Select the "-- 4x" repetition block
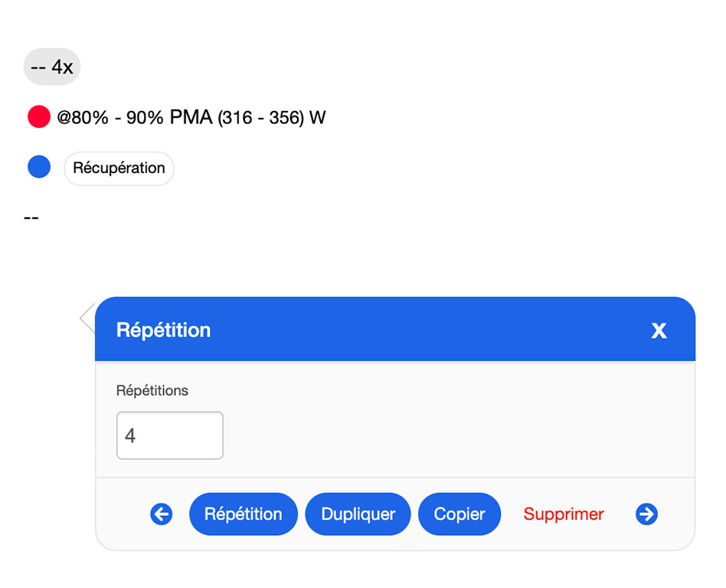Image resolution: width=726 pixels, height=588 pixels. [51, 67]
